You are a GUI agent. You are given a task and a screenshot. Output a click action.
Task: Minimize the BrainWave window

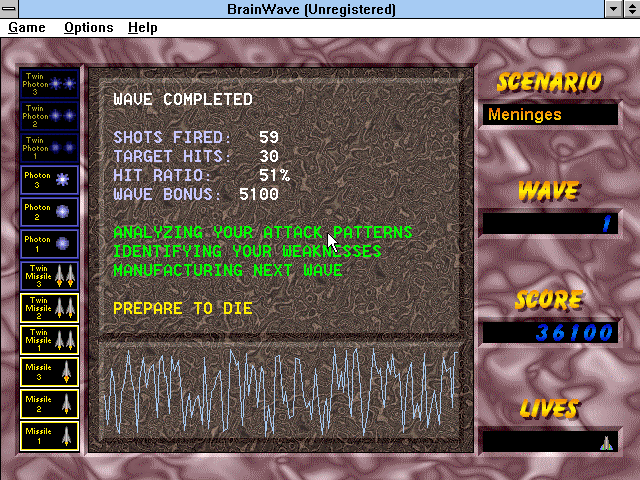(x=613, y=9)
